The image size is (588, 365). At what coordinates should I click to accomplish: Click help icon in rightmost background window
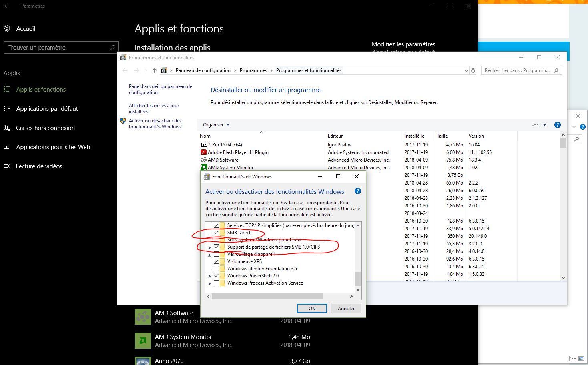tap(583, 127)
